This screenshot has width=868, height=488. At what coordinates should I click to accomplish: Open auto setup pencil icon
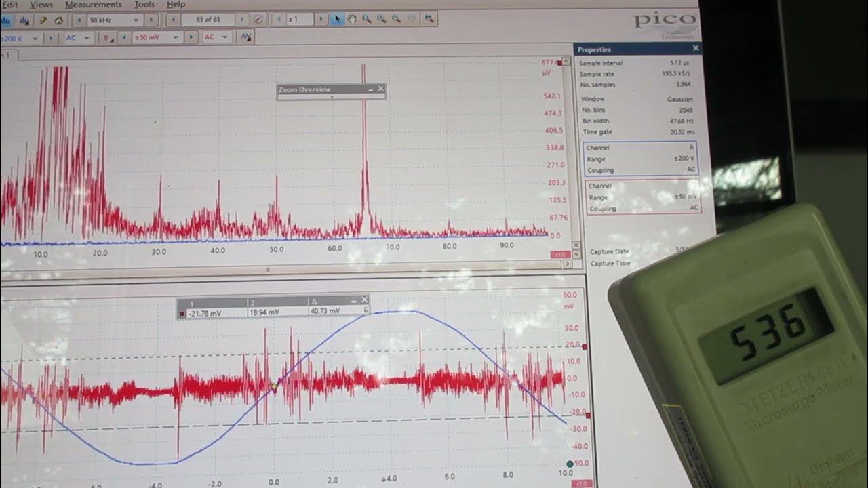pos(43,20)
